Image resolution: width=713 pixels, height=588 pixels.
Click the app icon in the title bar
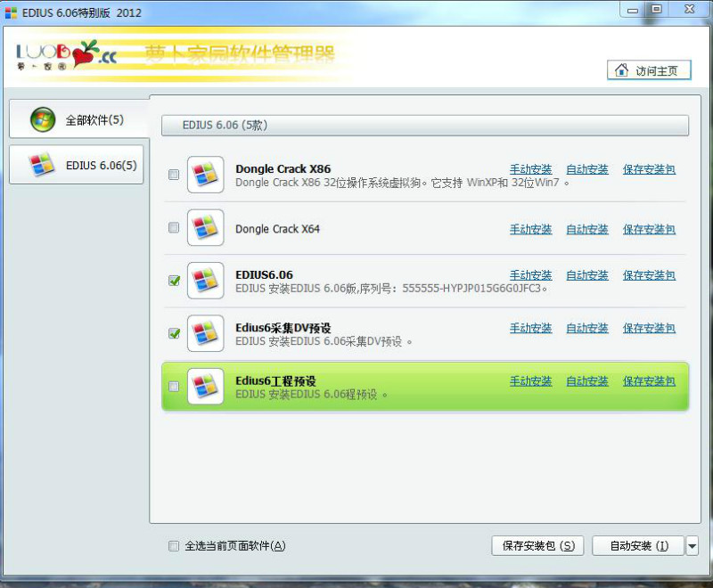click(11, 12)
